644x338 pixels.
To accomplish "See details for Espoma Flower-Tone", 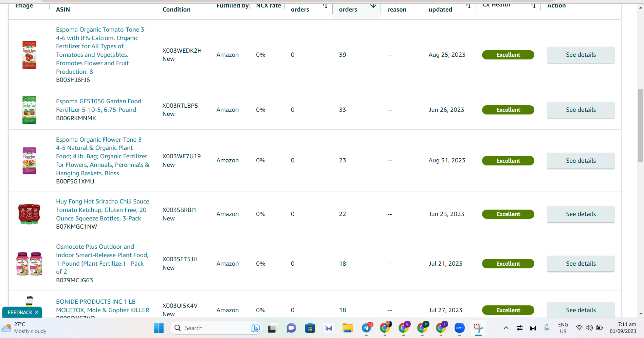I will (x=581, y=161).
